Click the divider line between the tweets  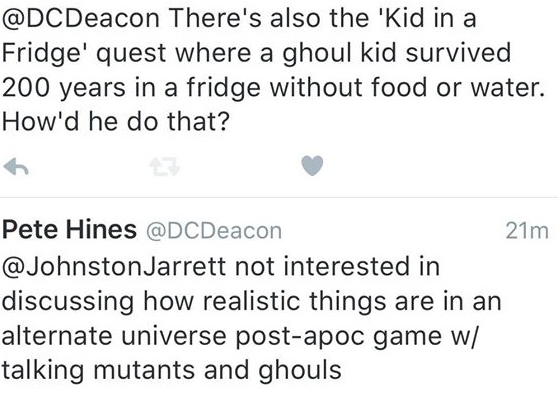(279, 197)
